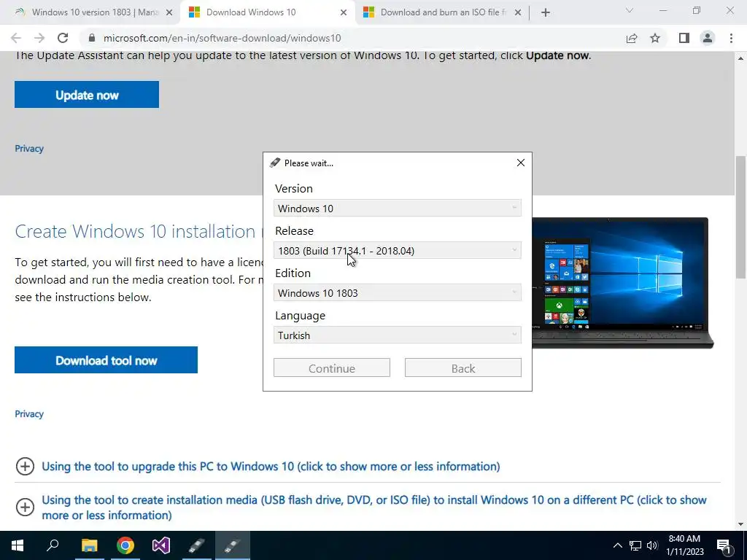Expand 'Using the tool to upgrade this PC' plus icon
This screenshot has width=747, height=560.
click(25, 466)
